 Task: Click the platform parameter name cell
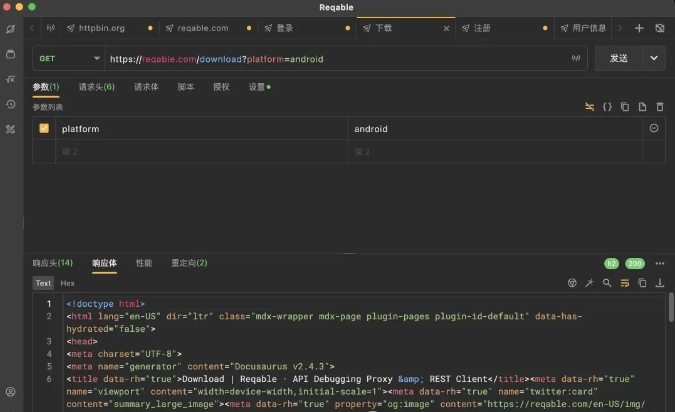coord(201,129)
